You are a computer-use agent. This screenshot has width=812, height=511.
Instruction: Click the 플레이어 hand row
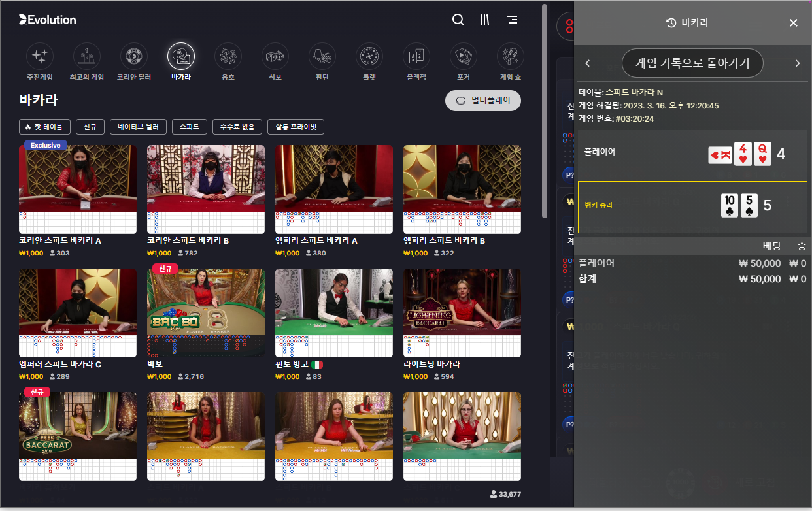pos(692,154)
